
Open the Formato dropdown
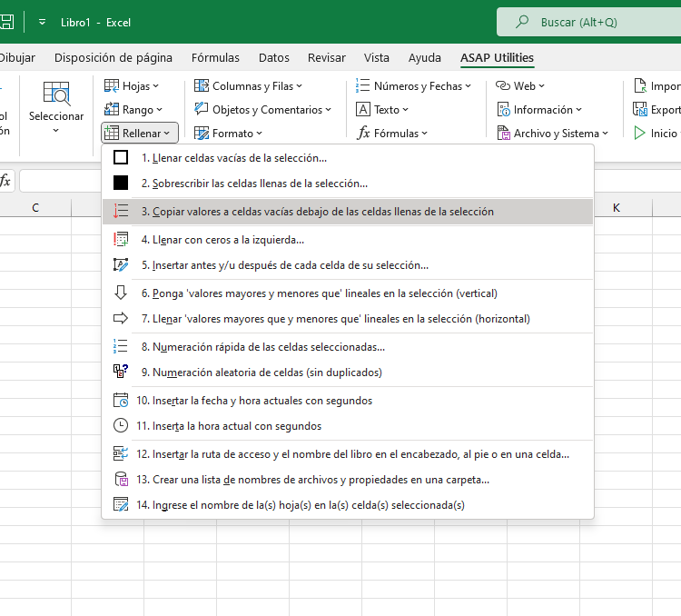point(228,133)
